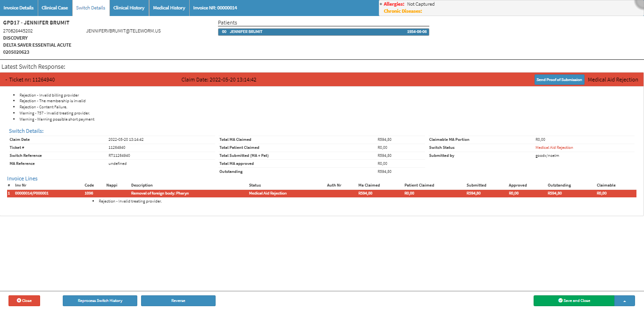644x309 pixels.
Task: Click the Outstanding column header
Action: pyautogui.click(x=560, y=185)
